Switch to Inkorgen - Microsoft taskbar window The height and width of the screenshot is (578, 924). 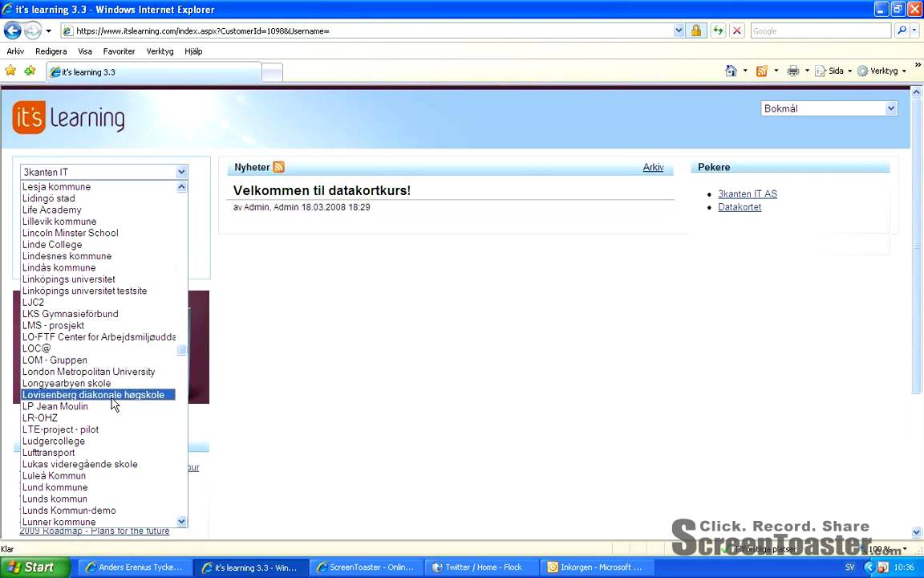(597, 568)
